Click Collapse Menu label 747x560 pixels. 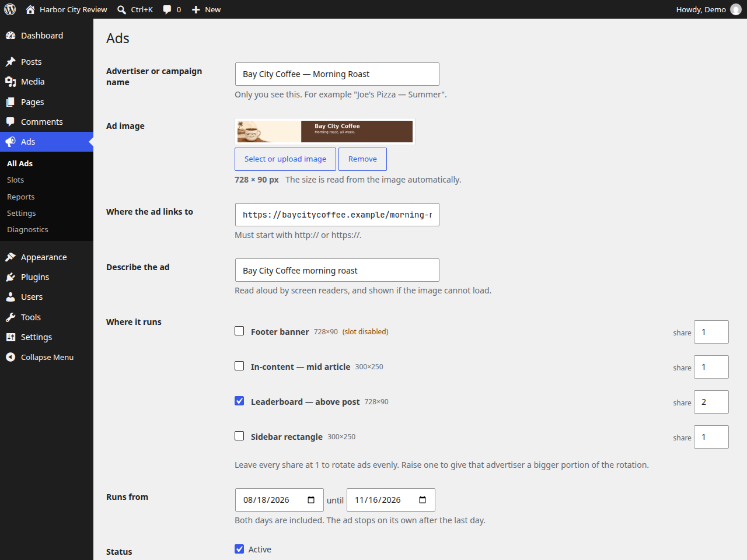click(47, 357)
